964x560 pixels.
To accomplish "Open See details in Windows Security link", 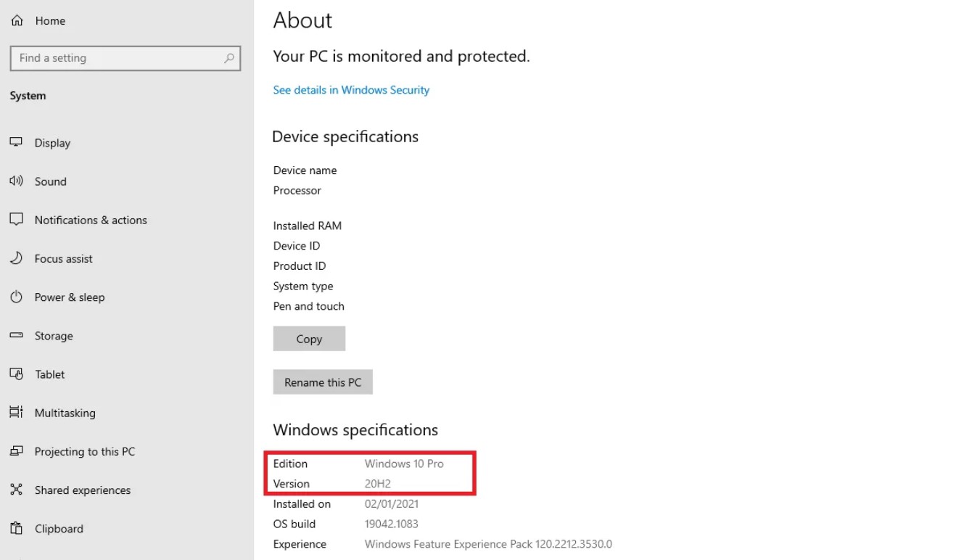I will pyautogui.click(x=351, y=90).
